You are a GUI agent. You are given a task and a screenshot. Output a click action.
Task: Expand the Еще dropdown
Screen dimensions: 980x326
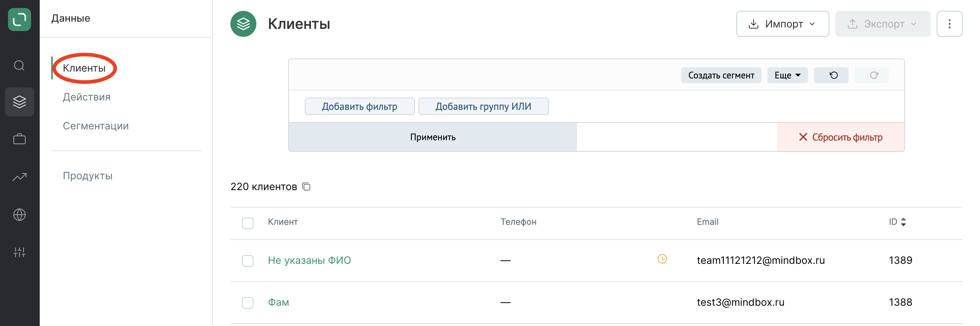(x=788, y=75)
